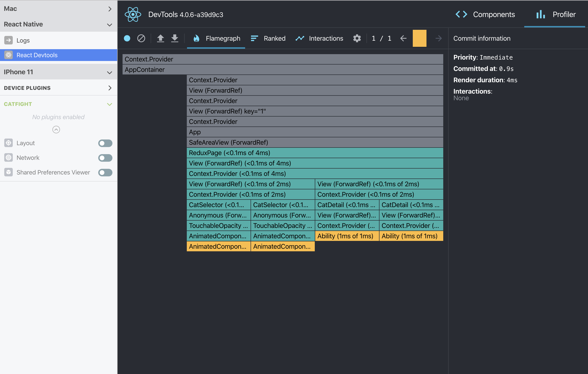Go to next commit with right arrow
Viewport: 588px width, 374px height.
(x=439, y=38)
